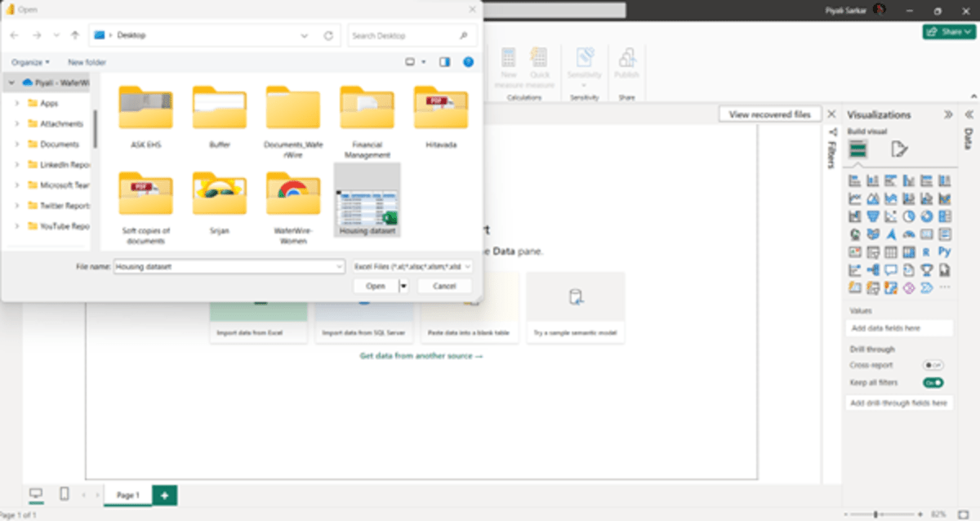Select the line chart visual

pyautogui.click(x=855, y=198)
